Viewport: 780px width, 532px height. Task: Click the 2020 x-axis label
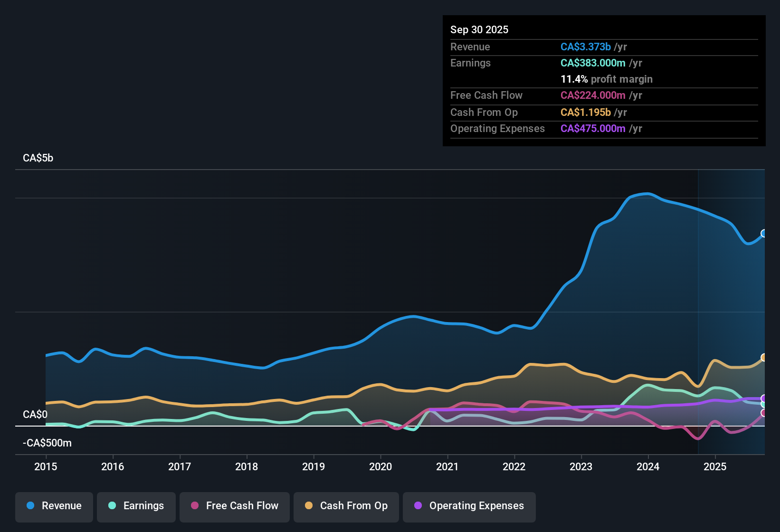coord(380,467)
